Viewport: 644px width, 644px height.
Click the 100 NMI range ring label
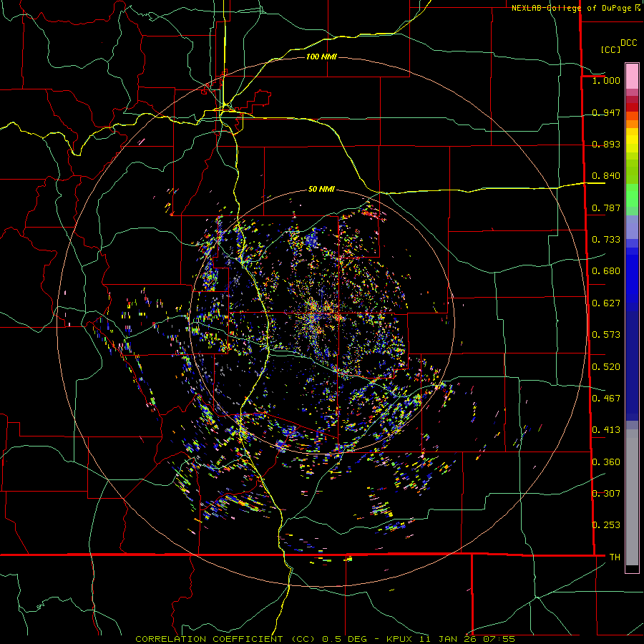(321, 57)
